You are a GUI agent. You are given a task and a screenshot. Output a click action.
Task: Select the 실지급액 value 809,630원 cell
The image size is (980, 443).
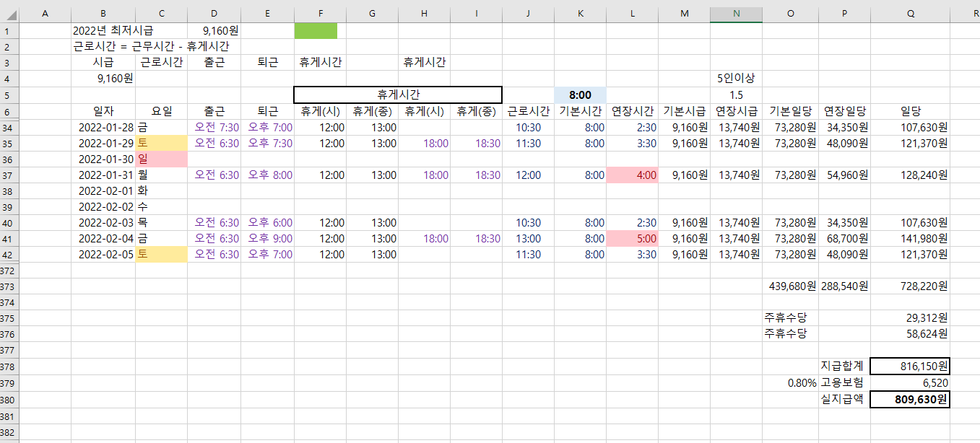click(x=910, y=399)
